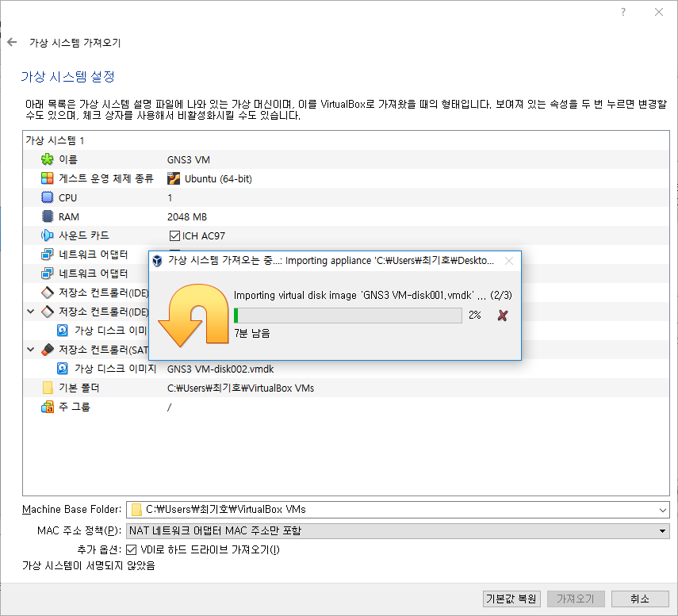678x616 pixels.
Task: Select the base folder path in the list
Action: point(240,388)
